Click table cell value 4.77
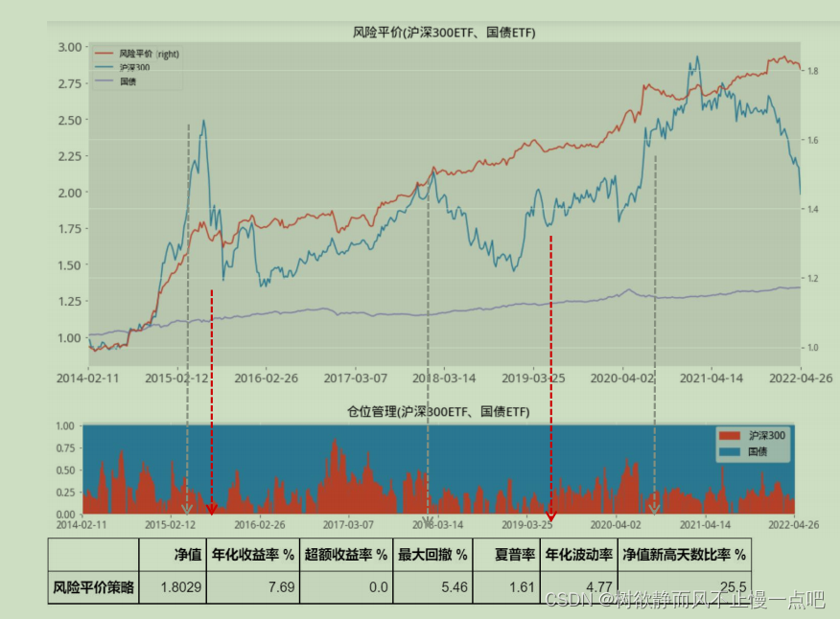The image size is (840, 619). click(599, 586)
